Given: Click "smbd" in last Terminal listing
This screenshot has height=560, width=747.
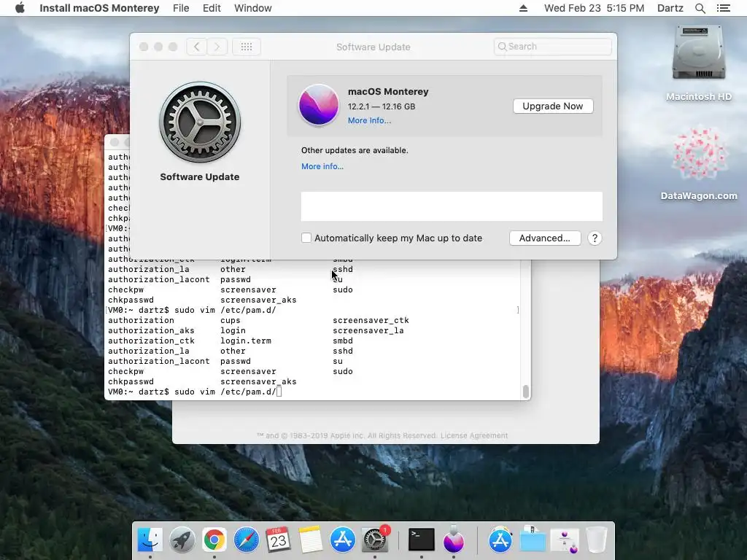Looking at the screenshot, I should [343, 341].
